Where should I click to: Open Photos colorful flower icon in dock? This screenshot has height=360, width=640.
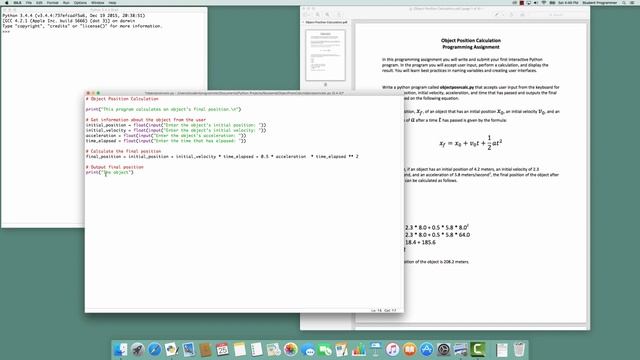[291, 350]
